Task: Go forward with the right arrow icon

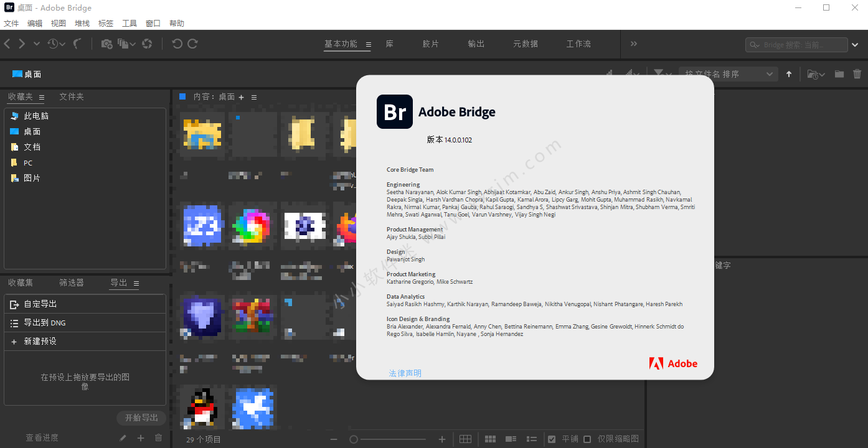Action: click(22, 44)
